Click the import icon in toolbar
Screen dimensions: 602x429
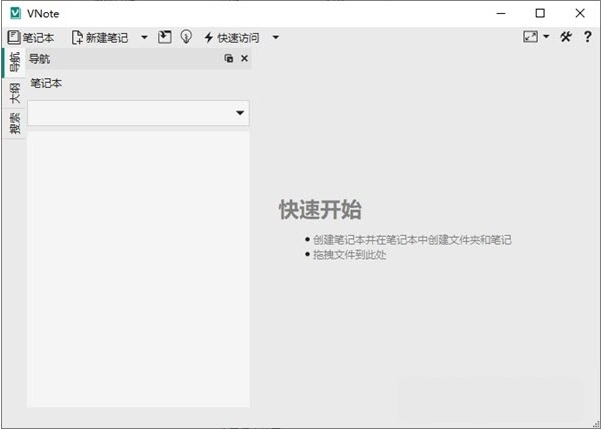tap(165, 37)
